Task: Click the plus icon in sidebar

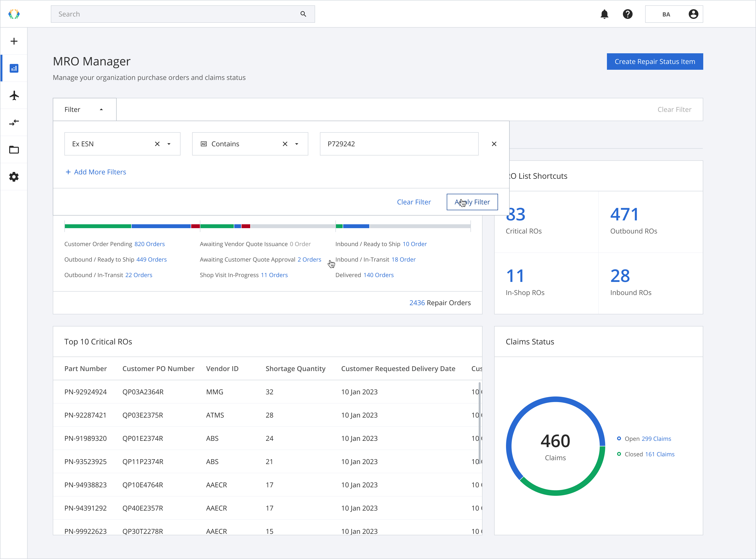Action: (x=14, y=41)
